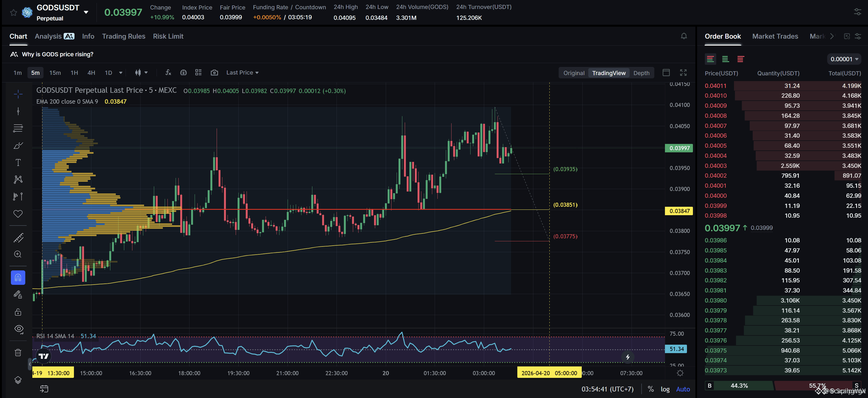Click the yellow 0.03847 EMA price label

click(x=679, y=211)
